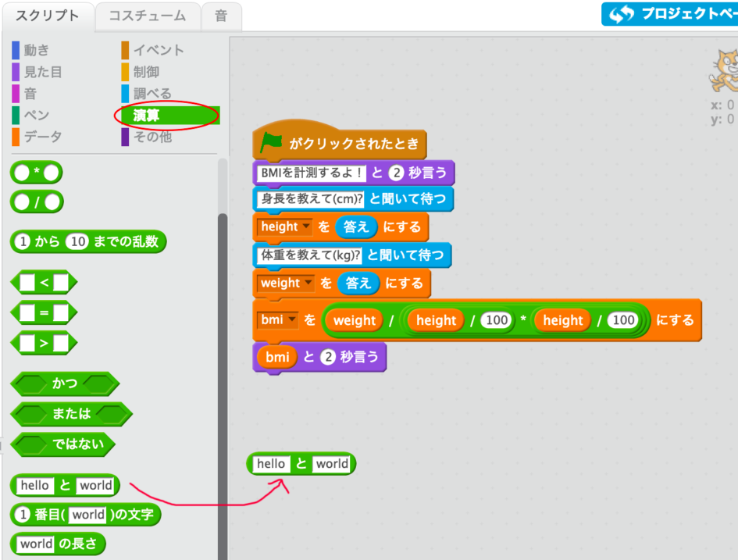Open the weight variable dropdown in script
This screenshot has height=560, width=738.
click(x=308, y=284)
